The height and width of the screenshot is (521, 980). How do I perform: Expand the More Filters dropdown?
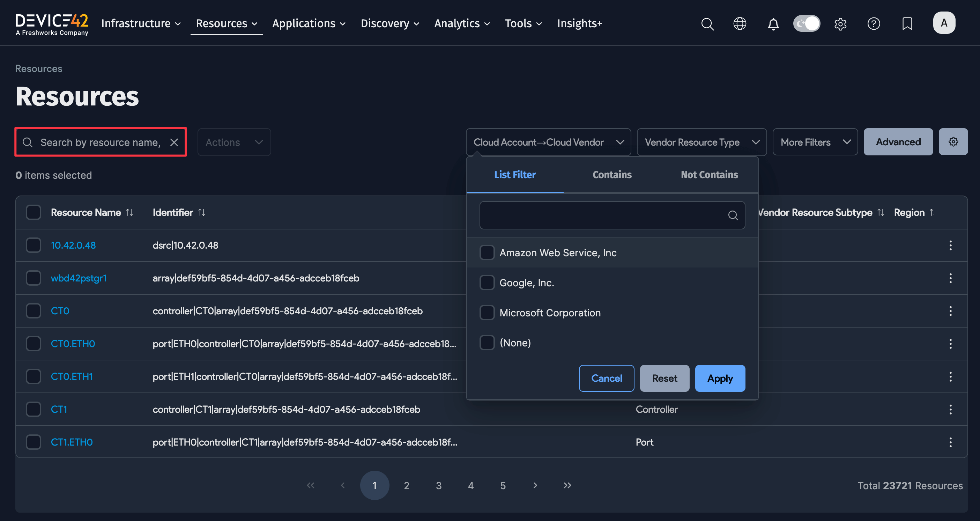[x=815, y=141]
